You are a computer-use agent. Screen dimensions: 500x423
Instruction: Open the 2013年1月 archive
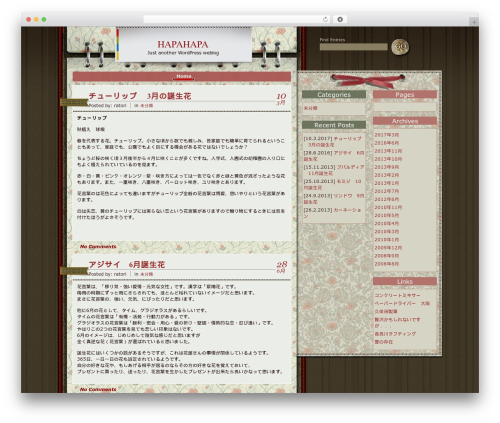click(387, 183)
